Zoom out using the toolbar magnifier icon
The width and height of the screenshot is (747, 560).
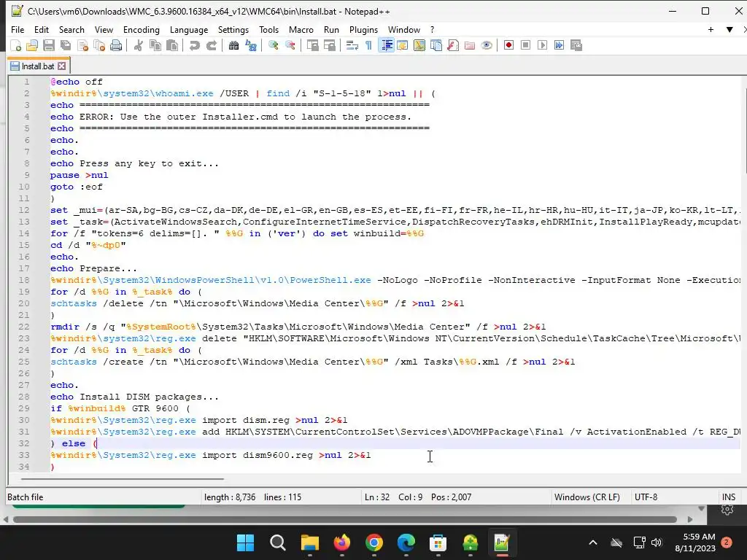pyautogui.click(x=290, y=45)
